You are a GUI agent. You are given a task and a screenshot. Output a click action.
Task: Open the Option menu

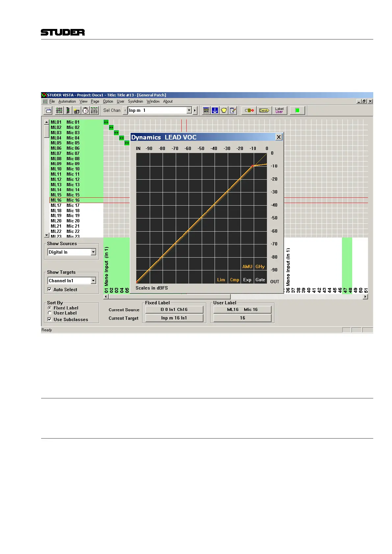[108, 101]
